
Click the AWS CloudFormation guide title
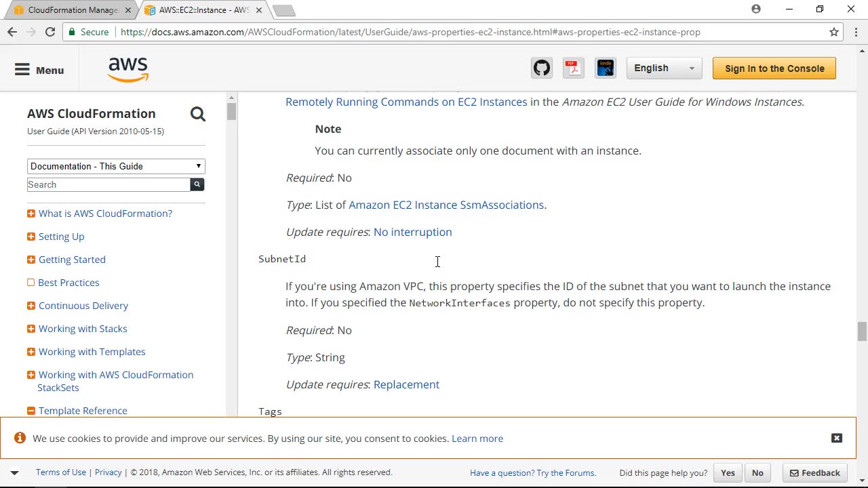point(92,113)
